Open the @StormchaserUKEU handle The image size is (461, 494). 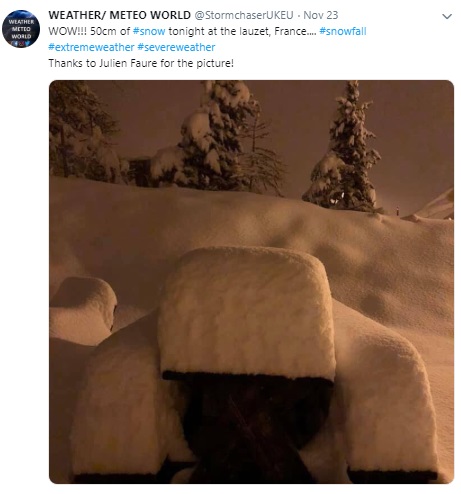pyautogui.click(x=244, y=15)
